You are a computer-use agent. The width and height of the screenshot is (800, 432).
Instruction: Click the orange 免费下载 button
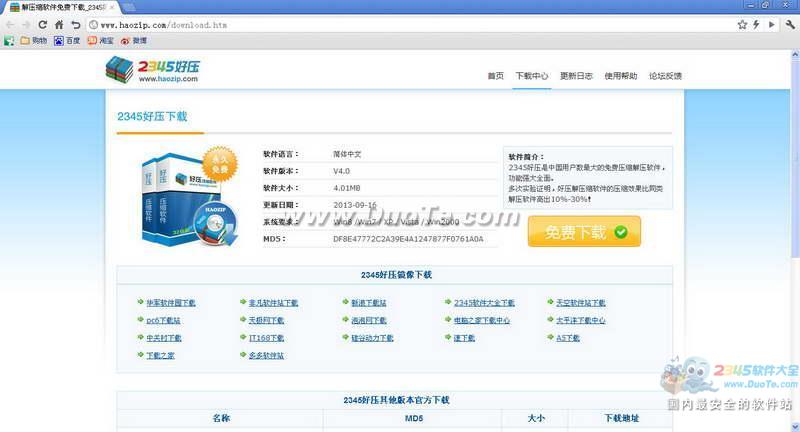click(x=584, y=232)
